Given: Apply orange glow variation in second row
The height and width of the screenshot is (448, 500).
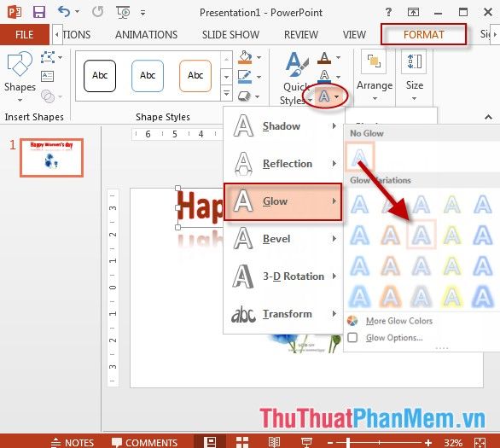Looking at the screenshot, I should click(x=390, y=235).
